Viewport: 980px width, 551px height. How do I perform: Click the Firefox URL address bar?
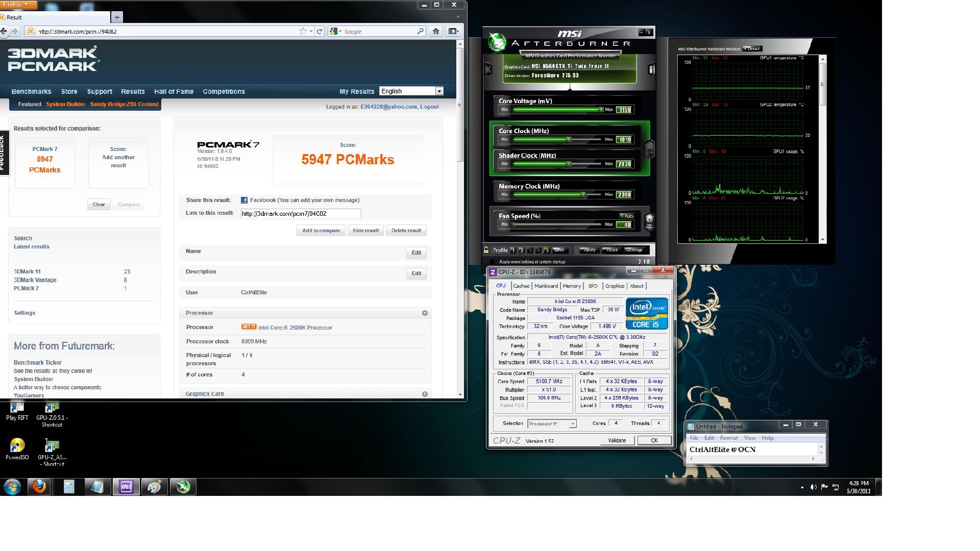point(168,31)
